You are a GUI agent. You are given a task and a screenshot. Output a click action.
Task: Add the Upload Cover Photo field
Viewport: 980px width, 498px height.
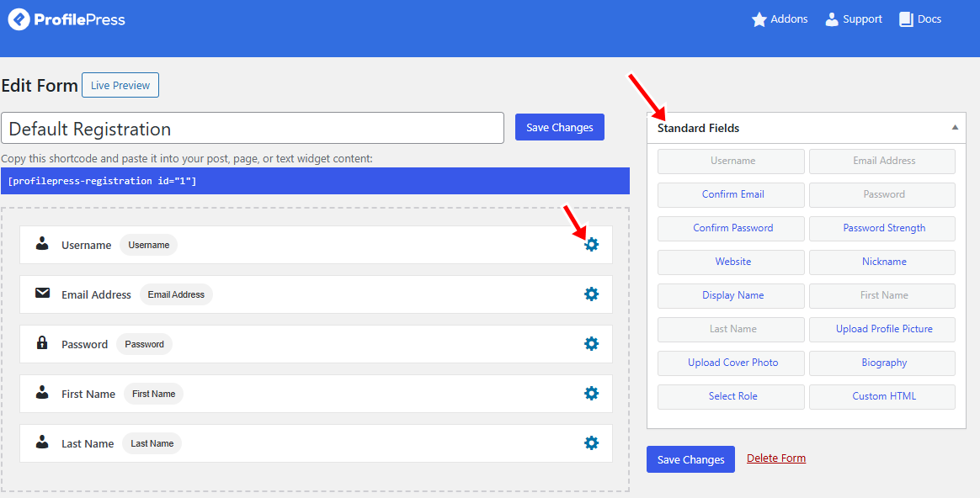pyautogui.click(x=732, y=363)
